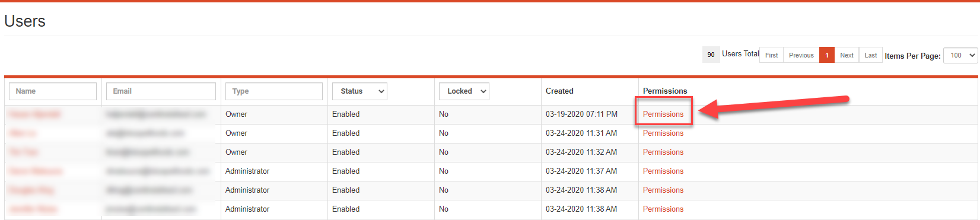Click Administrator type in 11:37 AM row
This screenshot has height=220, width=980.
(x=247, y=171)
